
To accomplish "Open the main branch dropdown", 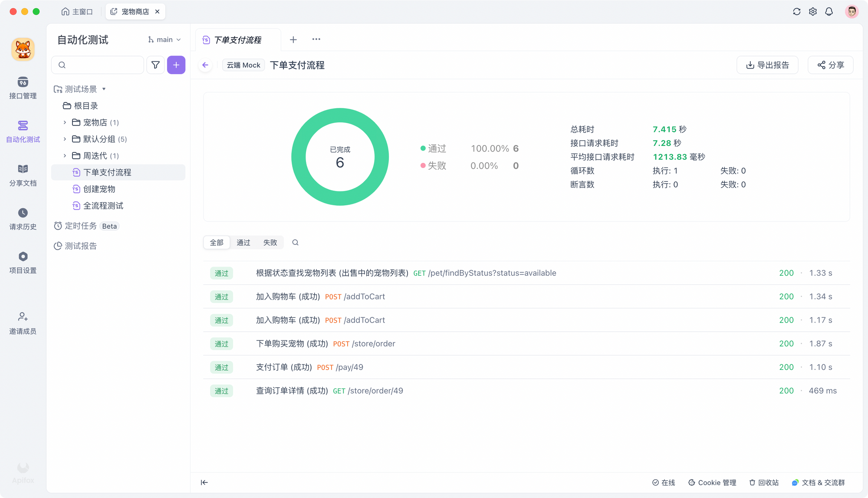I will pyautogui.click(x=164, y=40).
